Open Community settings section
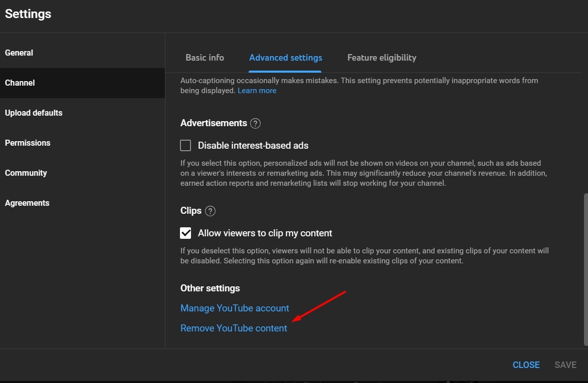 [83, 173]
